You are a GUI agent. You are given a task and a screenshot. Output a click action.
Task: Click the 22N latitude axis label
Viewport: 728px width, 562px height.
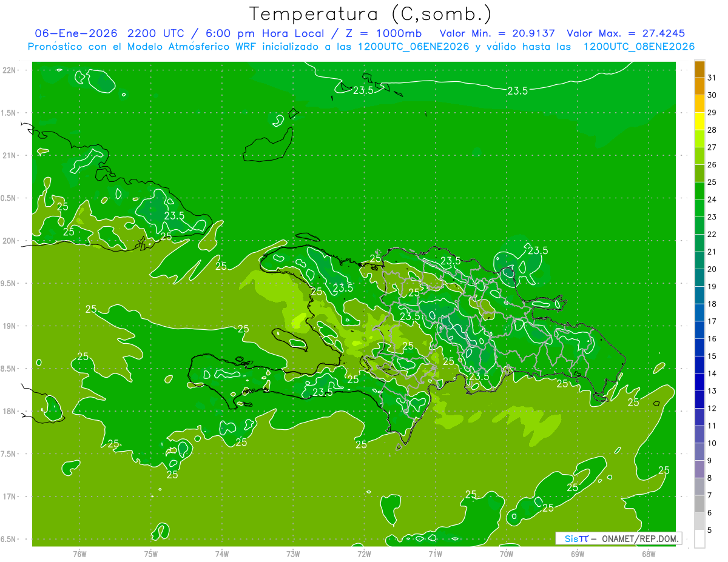click(10, 70)
